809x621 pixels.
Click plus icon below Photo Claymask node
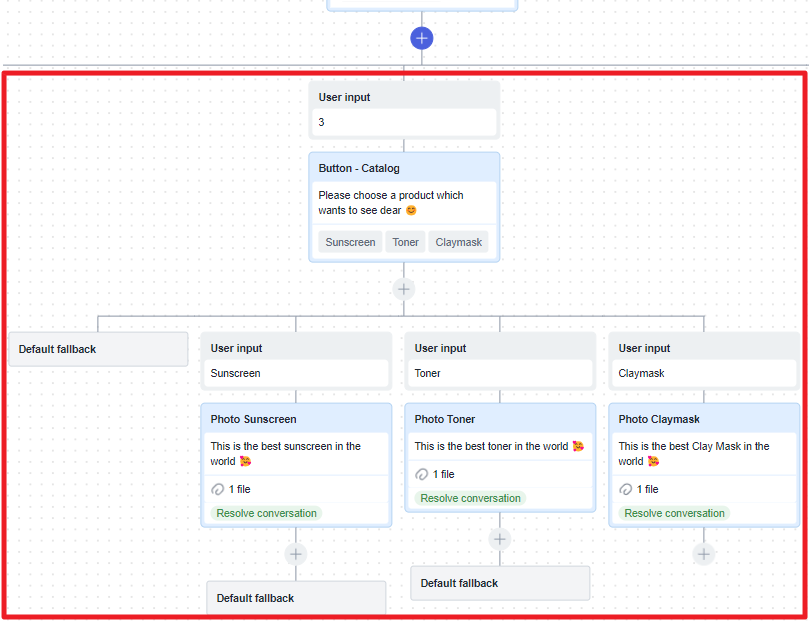[x=704, y=554]
